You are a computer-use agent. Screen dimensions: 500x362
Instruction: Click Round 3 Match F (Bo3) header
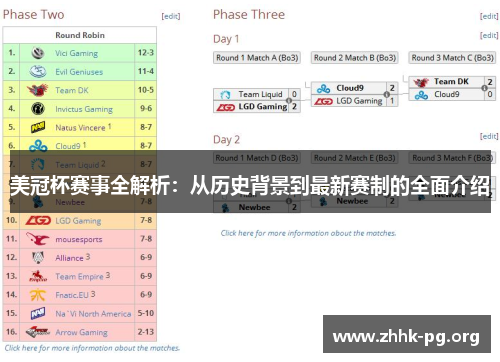(x=452, y=158)
